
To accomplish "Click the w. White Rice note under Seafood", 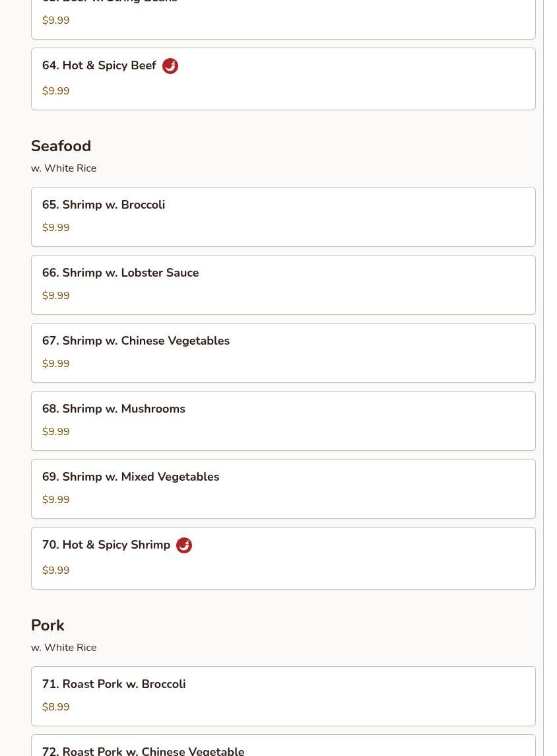I will [63, 168].
